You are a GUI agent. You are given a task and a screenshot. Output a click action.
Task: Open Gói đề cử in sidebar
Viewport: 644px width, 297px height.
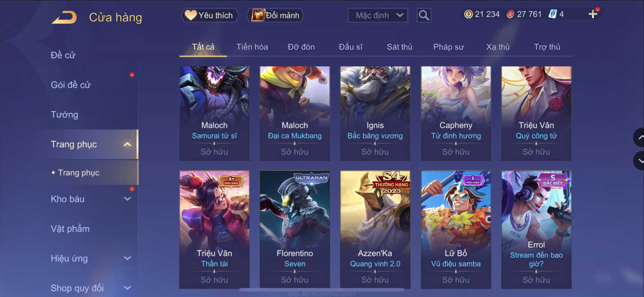point(70,85)
